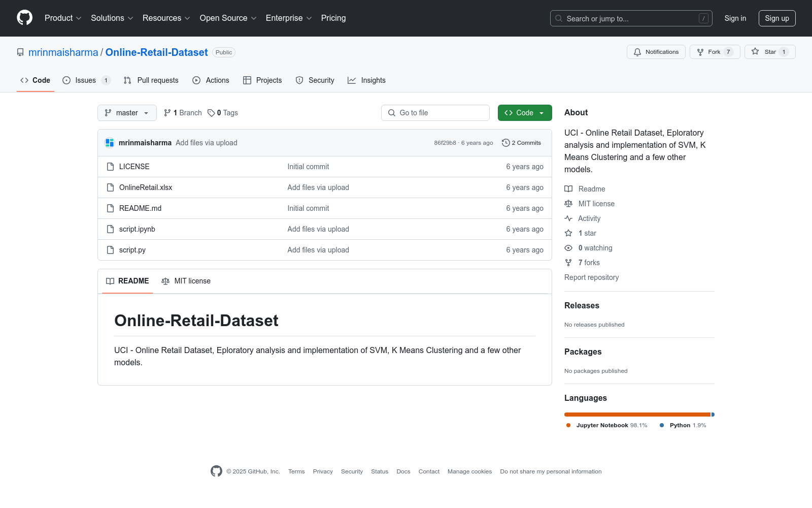Click the script.py file icon
This screenshot has height=508, width=812.
pos(110,250)
